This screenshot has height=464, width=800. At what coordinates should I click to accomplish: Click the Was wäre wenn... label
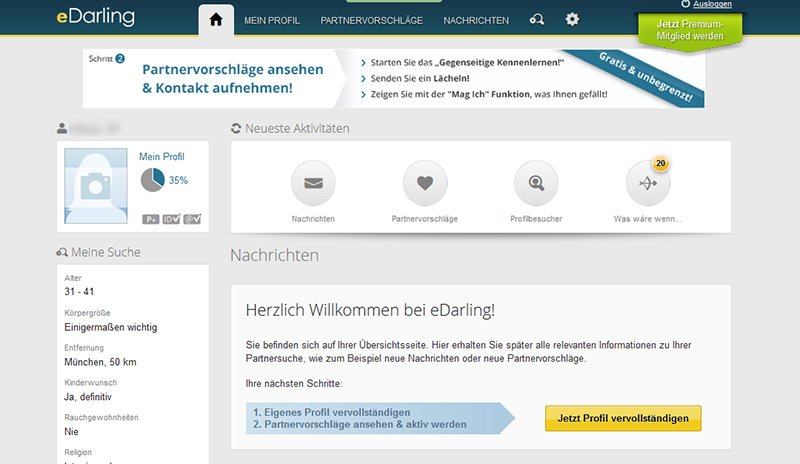pos(647,219)
